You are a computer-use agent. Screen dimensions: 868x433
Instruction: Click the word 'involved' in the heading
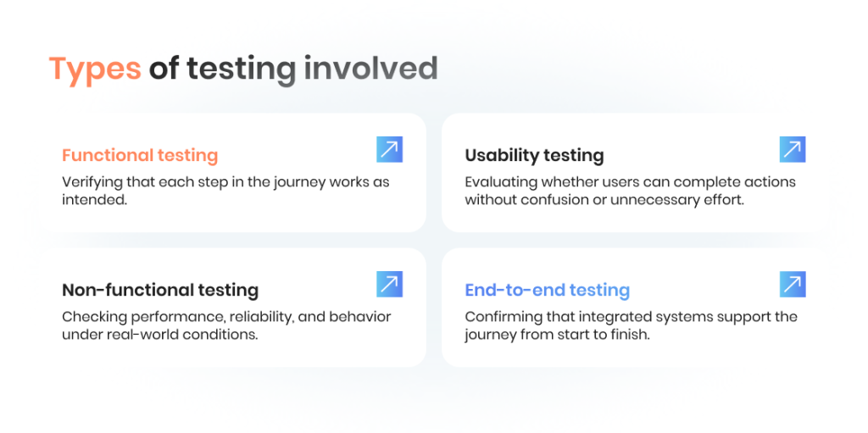click(370, 69)
